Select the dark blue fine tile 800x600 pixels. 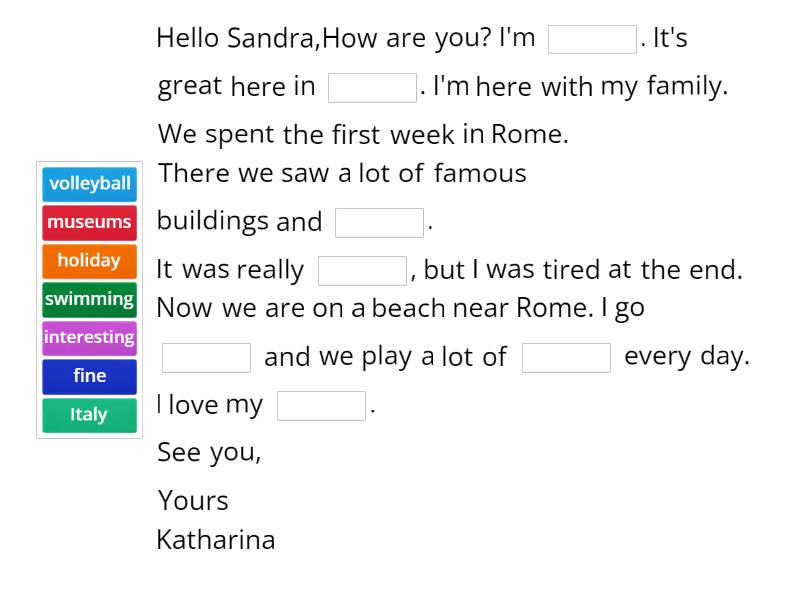pyautogui.click(x=89, y=377)
